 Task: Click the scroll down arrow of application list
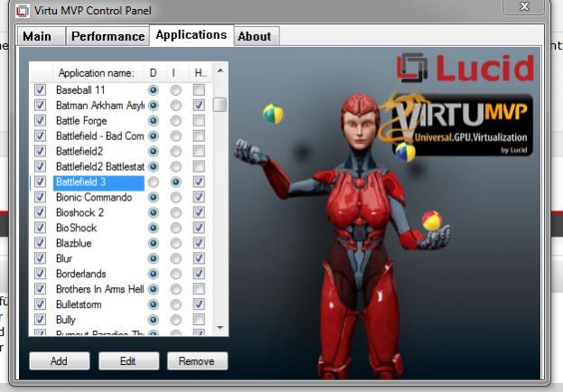click(221, 327)
